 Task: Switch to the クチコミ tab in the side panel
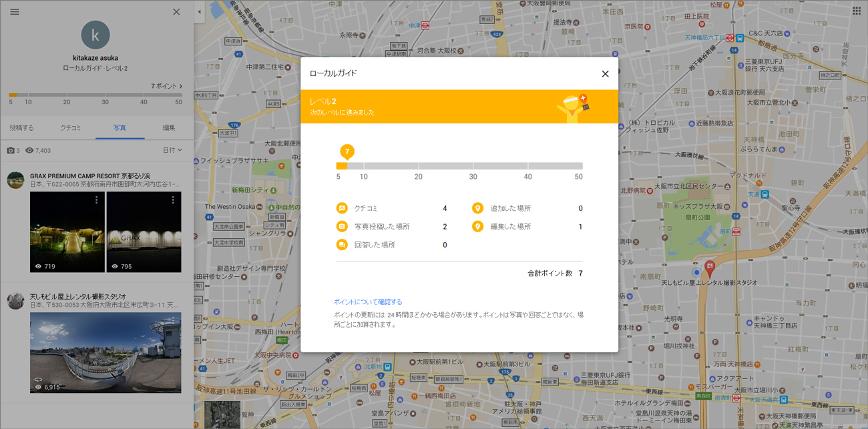pos(70,127)
